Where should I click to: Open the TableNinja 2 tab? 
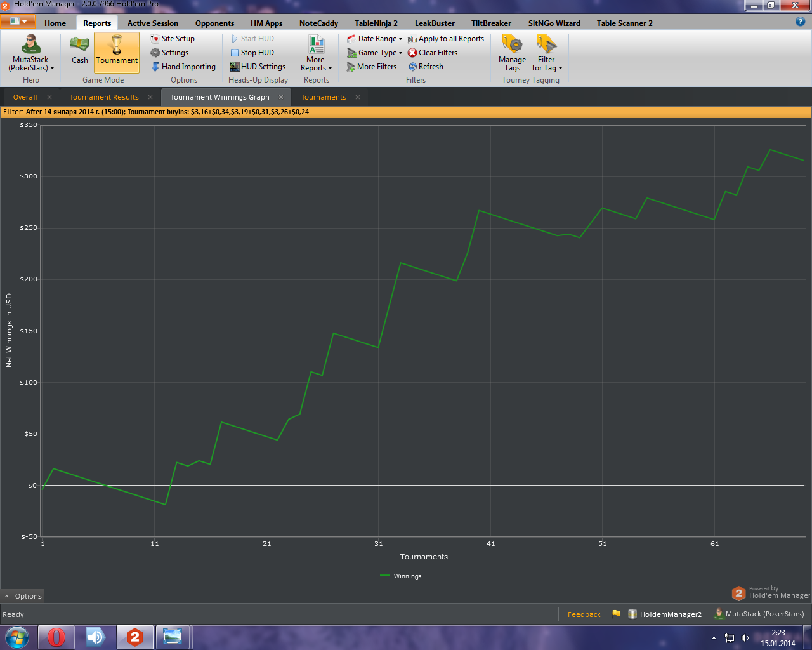coord(376,23)
